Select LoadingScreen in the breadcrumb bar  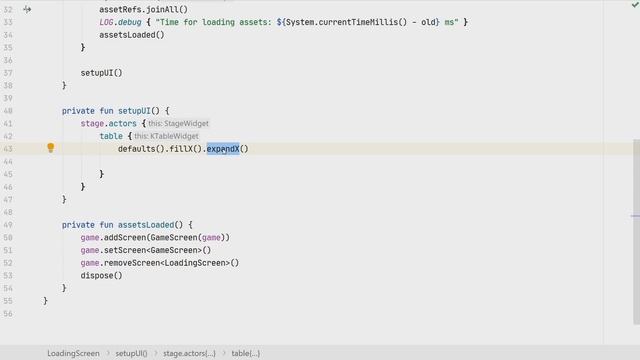(73, 353)
